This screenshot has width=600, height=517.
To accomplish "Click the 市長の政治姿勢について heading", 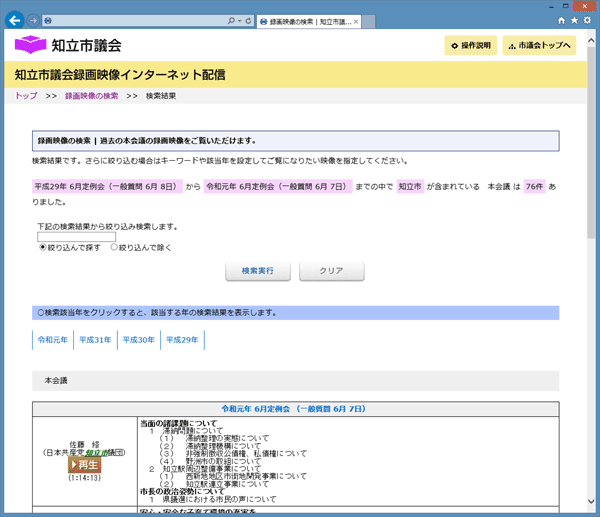I will click(x=182, y=491).
